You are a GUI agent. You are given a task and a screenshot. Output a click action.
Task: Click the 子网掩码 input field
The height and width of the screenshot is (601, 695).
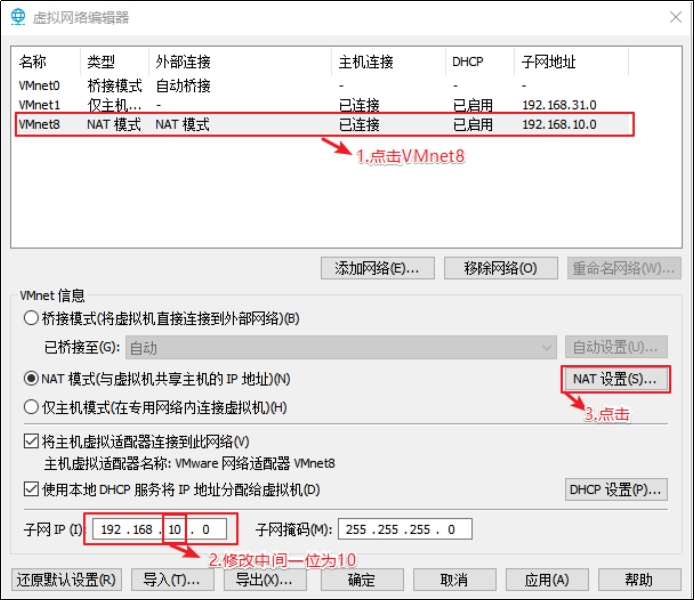click(405, 529)
